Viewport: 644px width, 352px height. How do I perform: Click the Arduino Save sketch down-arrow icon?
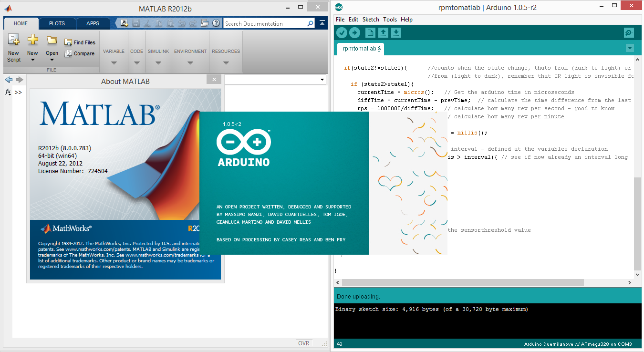click(396, 32)
